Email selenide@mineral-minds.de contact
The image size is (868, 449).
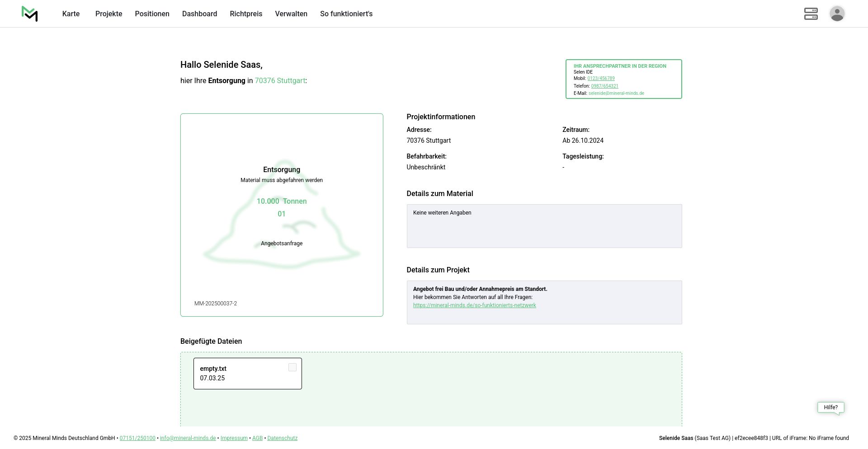616,94
